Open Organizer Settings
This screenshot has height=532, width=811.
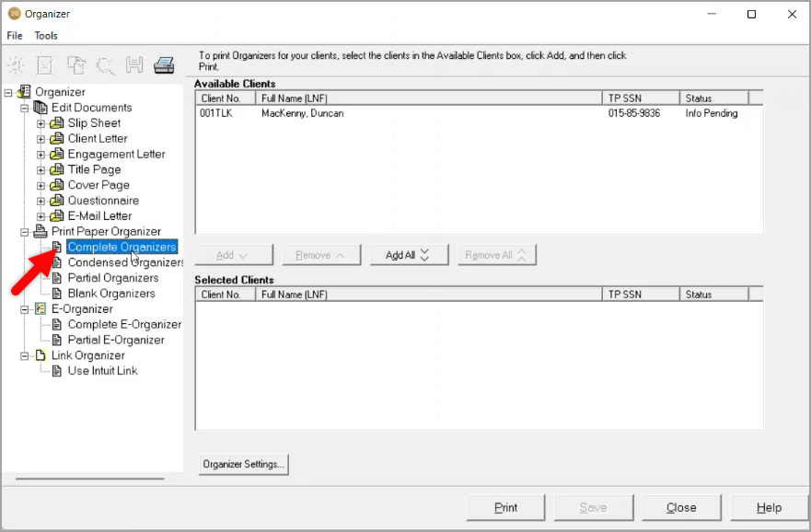pos(244,464)
